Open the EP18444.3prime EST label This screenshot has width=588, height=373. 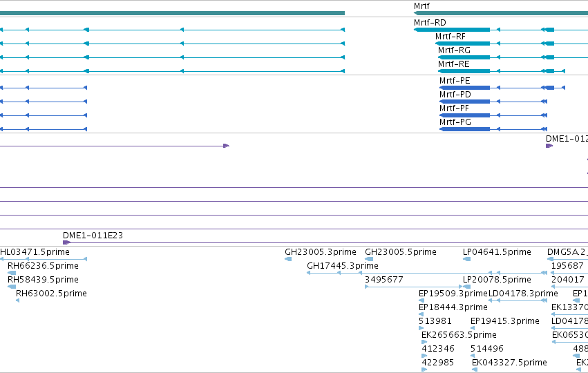[453, 307]
